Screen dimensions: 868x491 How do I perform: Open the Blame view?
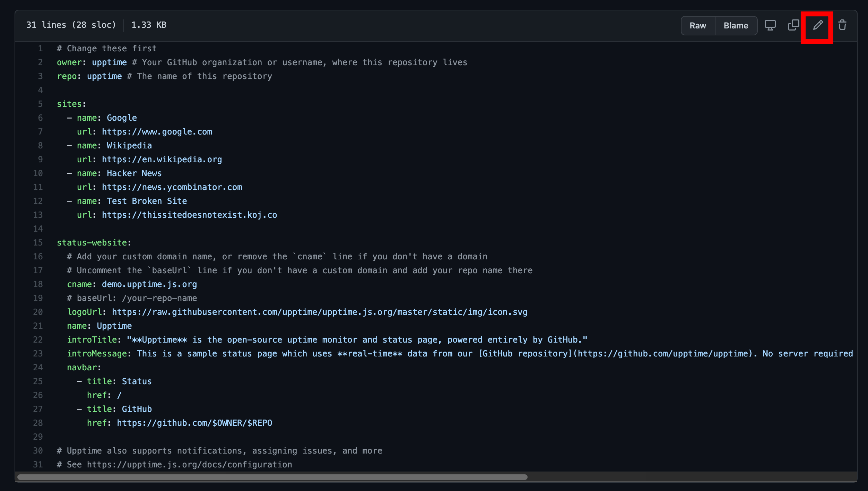tap(736, 26)
